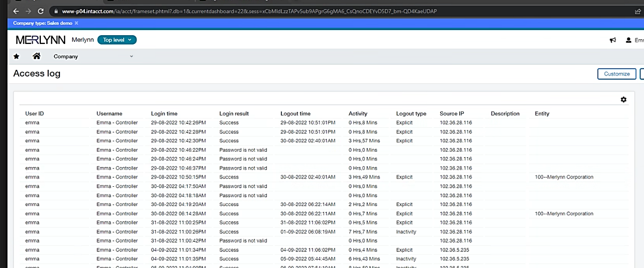Click logout time 30-08-2022 06:22:14AM

coord(308,204)
